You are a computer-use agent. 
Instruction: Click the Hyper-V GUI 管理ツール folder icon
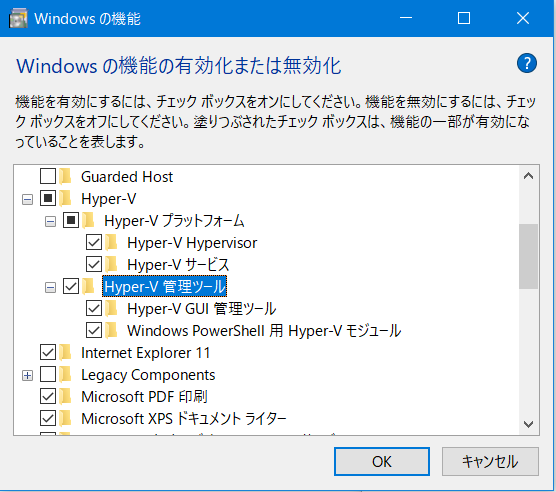click(112, 308)
